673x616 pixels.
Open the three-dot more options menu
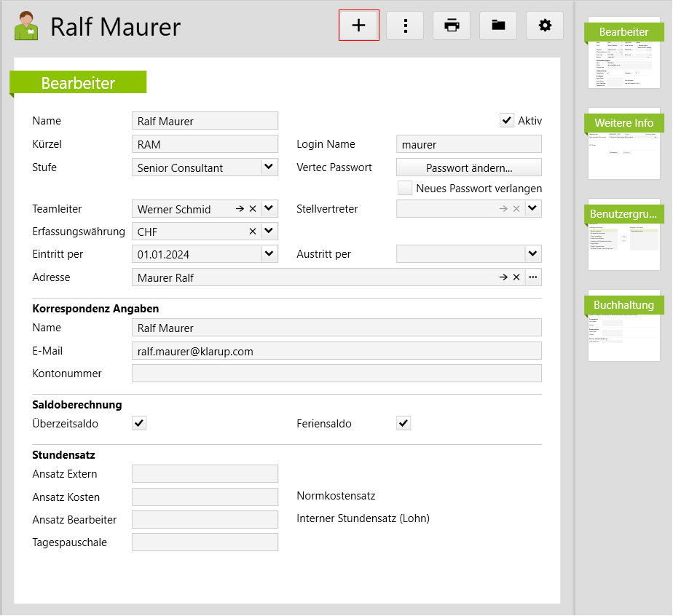[x=405, y=25]
